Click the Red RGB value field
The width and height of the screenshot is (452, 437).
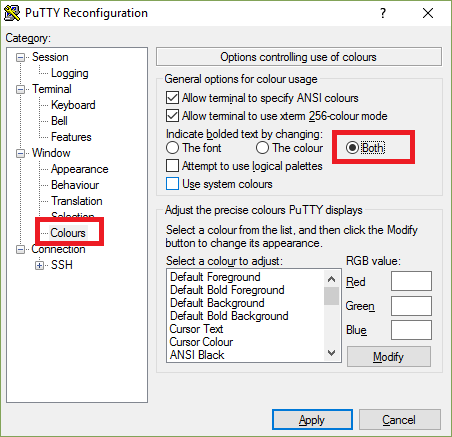click(x=411, y=281)
